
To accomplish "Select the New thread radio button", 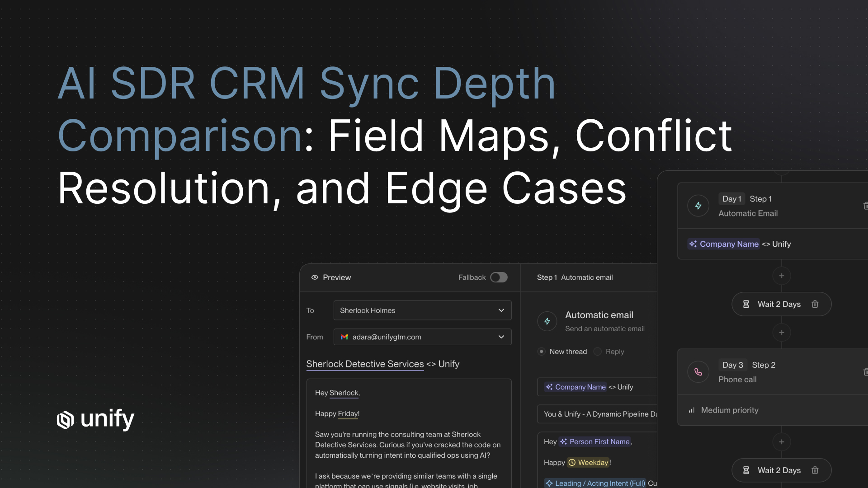I will click(541, 351).
